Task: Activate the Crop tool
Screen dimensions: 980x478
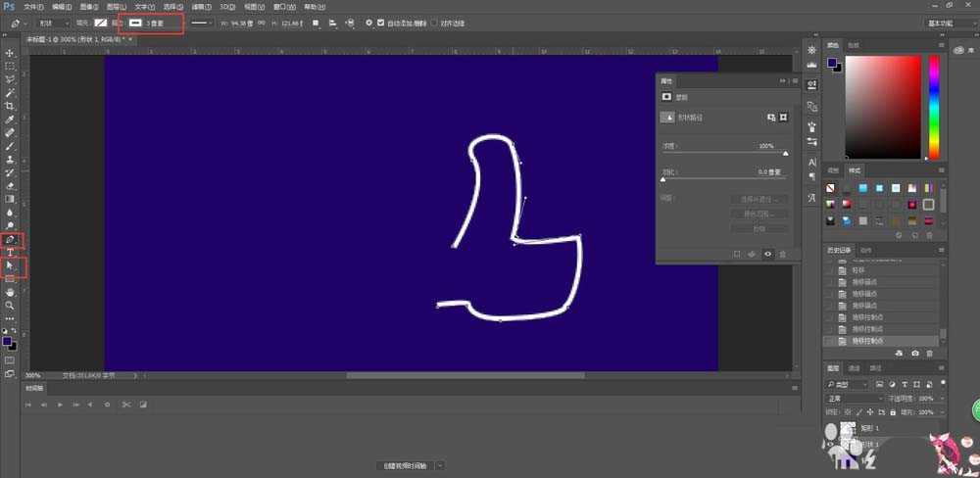Action: click(x=11, y=106)
